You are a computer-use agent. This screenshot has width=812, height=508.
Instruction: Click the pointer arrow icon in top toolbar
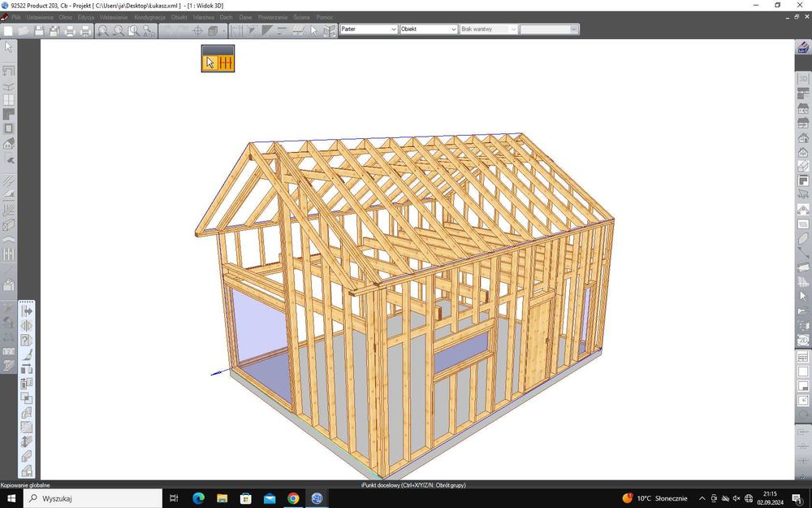[314, 31]
